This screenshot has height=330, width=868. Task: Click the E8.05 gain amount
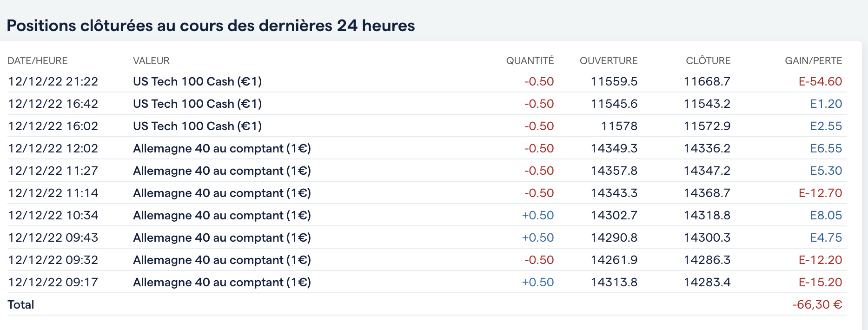pos(826,216)
